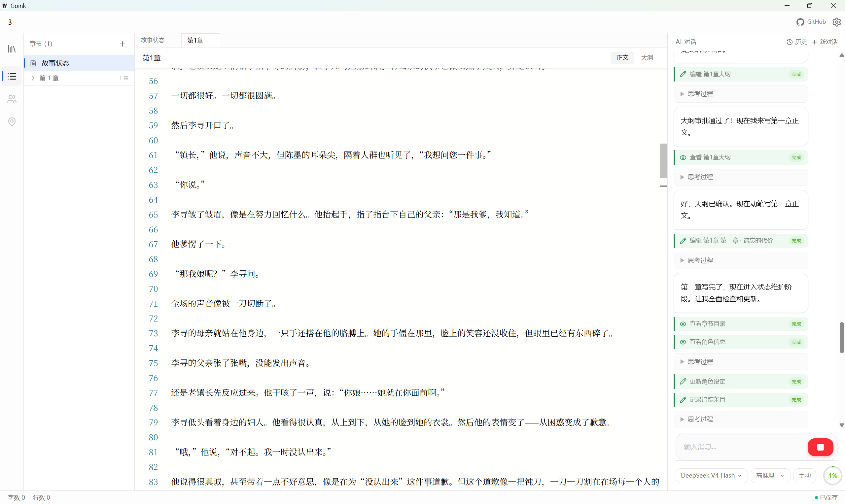Viewport: 845px width, 504px height.
Task: Click pencil icon on 记录追踪条目
Action: pos(683,400)
